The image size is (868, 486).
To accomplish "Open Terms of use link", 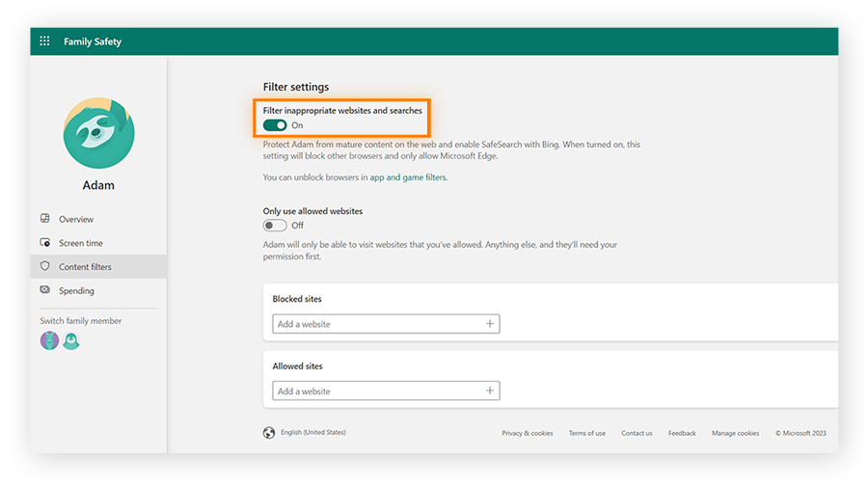I will tap(587, 433).
